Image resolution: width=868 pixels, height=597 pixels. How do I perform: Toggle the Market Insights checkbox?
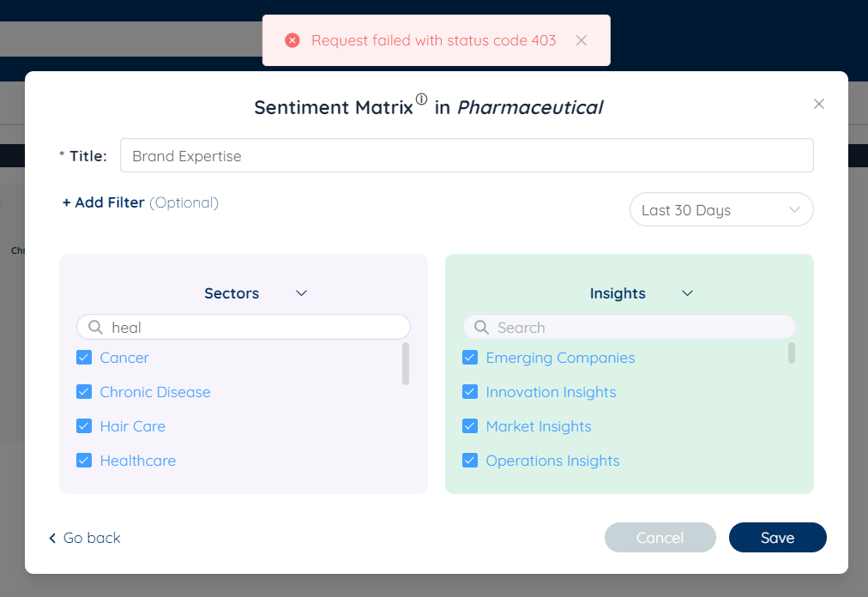pos(470,426)
